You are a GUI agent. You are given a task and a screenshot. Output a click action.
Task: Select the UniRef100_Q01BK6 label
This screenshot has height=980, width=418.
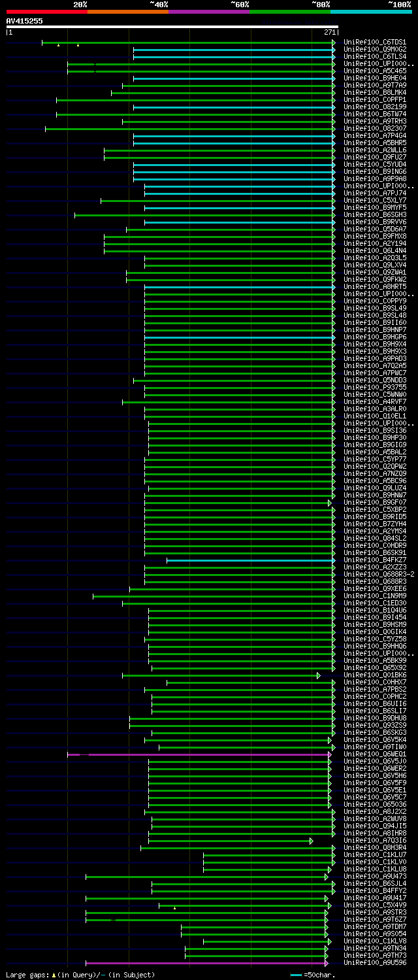[x=374, y=675]
